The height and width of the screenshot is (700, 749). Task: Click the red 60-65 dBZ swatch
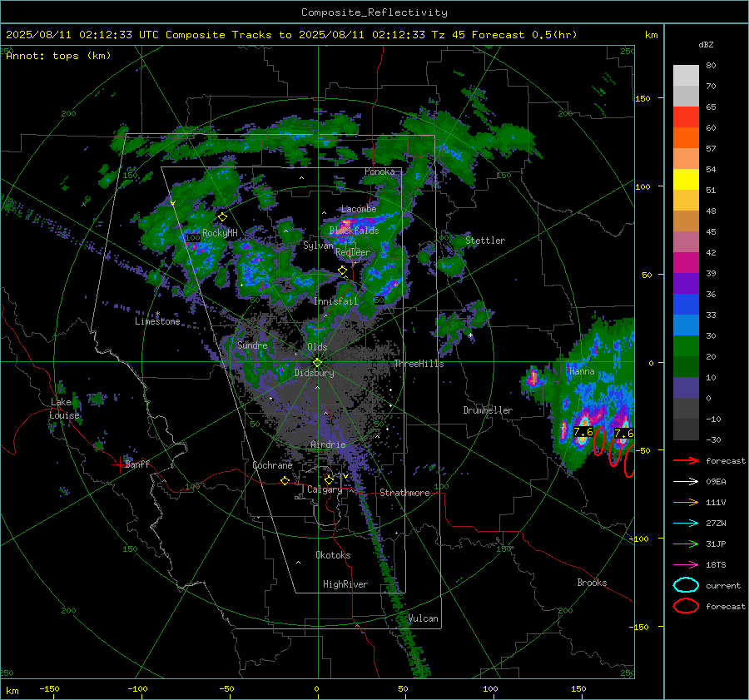click(x=686, y=117)
